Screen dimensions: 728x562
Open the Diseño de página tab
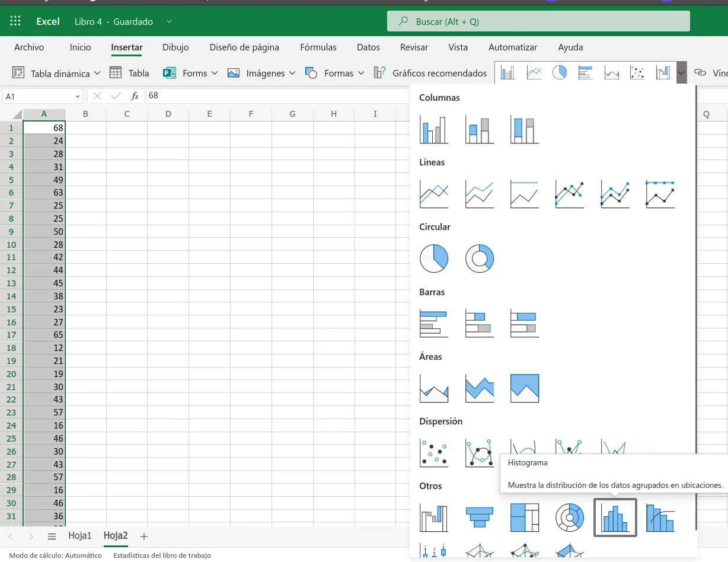click(x=244, y=47)
